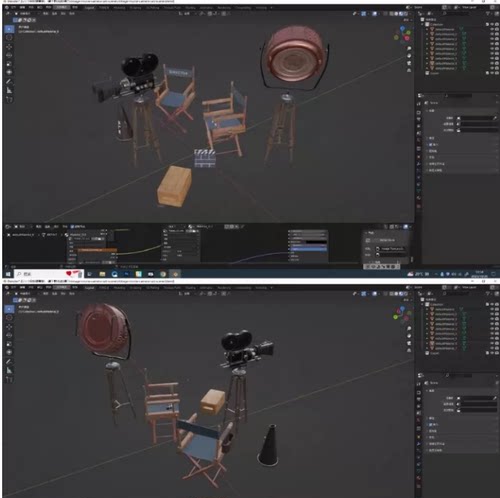This screenshot has width=500, height=498.
Task: Toggle camera view gizmo in top viewport
Action: point(409,63)
